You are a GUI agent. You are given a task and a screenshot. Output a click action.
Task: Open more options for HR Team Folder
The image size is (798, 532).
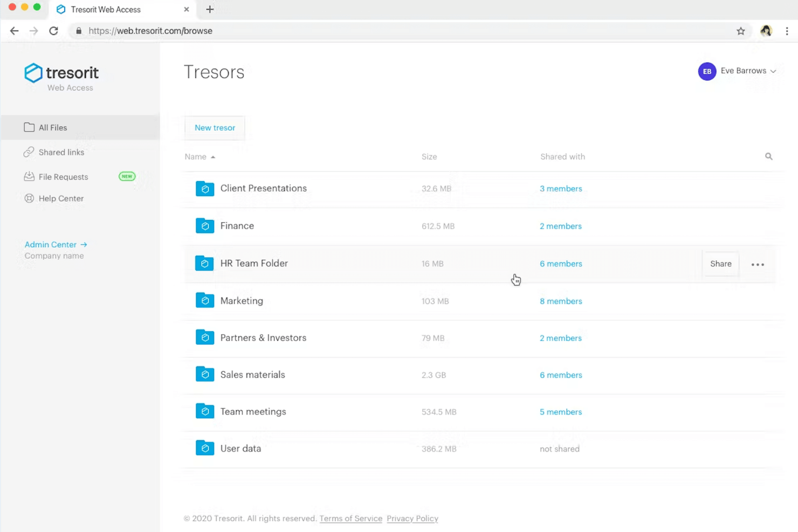pos(758,264)
